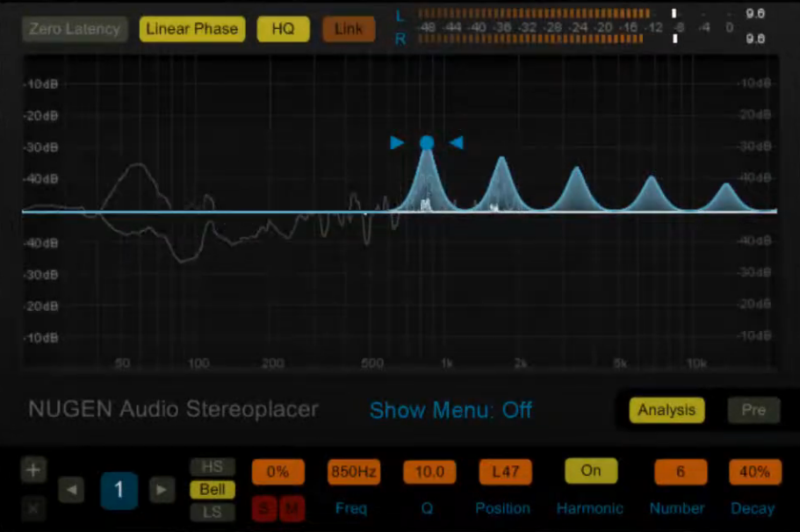
Task: Click the Freq label
Action: pos(351,508)
